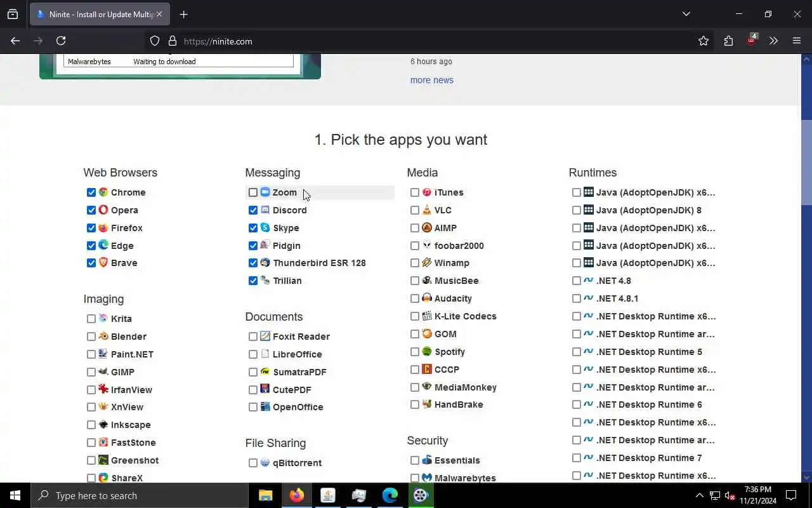
Task: Click the Firefox app icon in Web Browsers
Action: pos(103,227)
